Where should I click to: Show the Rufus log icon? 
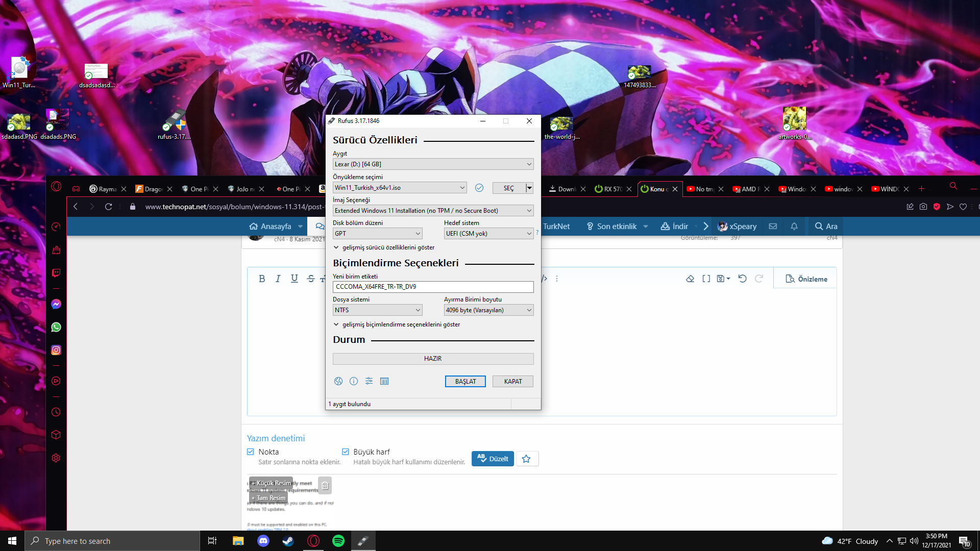(384, 381)
